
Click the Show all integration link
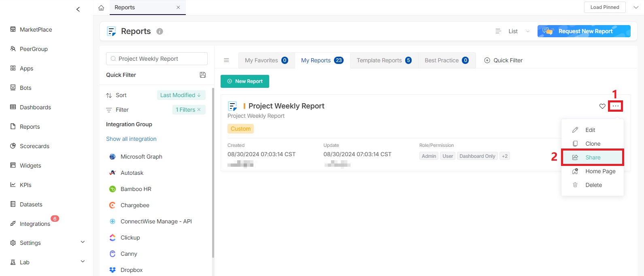point(131,139)
